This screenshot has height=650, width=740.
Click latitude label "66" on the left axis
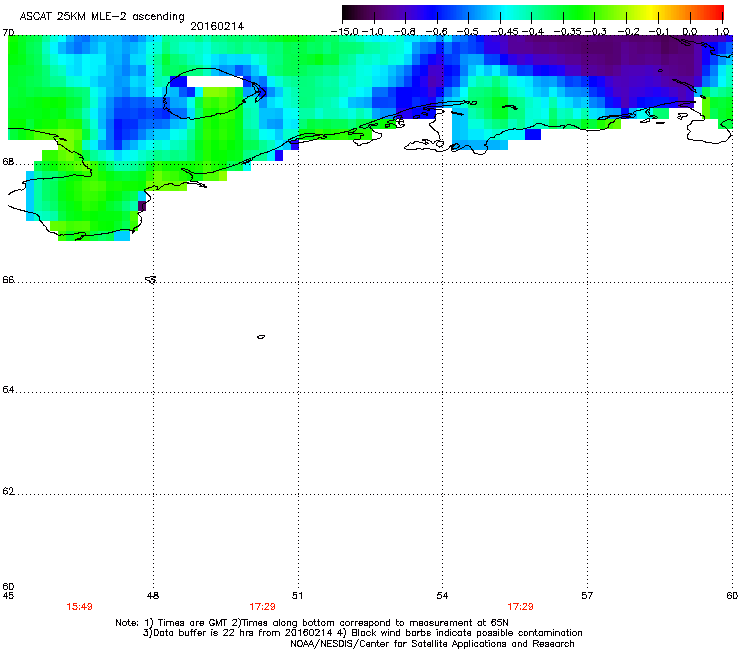click(x=8, y=280)
